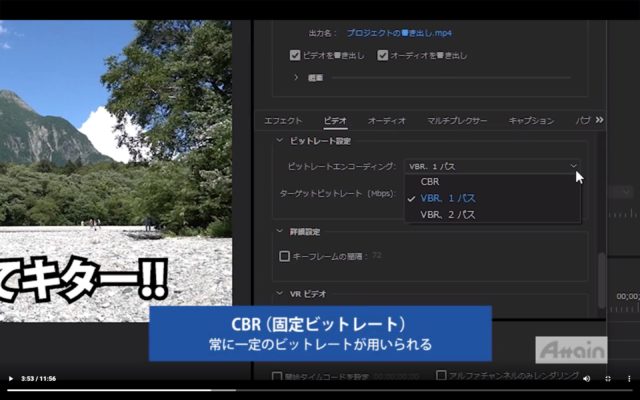The width and height of the screenshot is (640, 400).
Task: Play the video with the player play button
Action: click(x=11, y=379)
